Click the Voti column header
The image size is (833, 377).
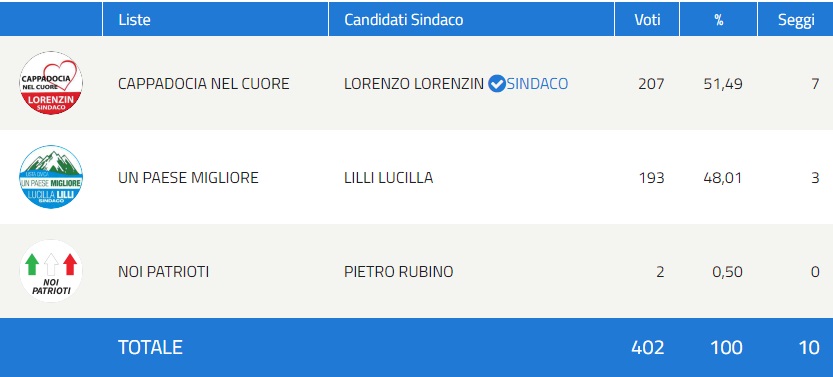coord(647,20)
